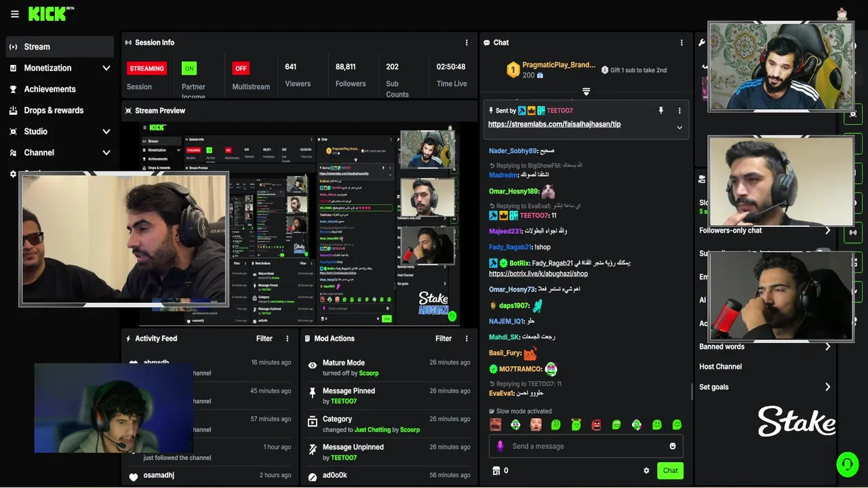The width and height of the screenshot is (868, 488).
Task: Open Followers-only chat setting
Action: click(765, 230)
